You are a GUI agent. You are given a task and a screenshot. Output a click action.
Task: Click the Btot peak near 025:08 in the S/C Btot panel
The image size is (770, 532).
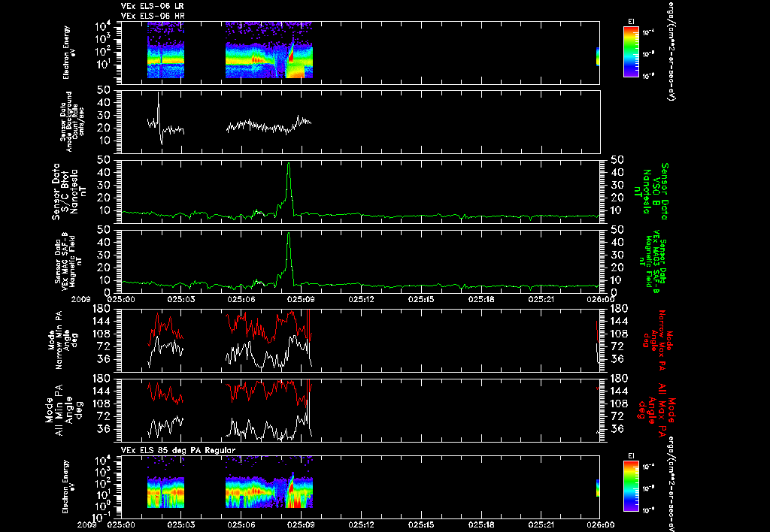pyautogui.click(x=289, y=164)
